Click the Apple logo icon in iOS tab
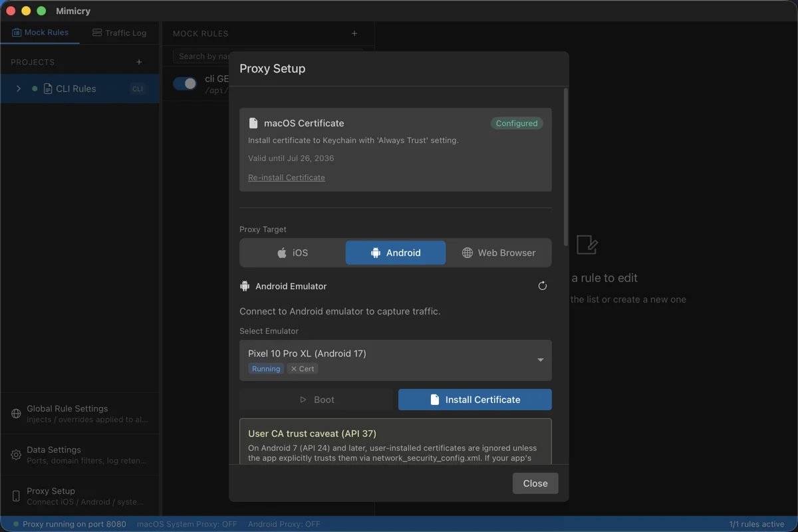The height and width of the screenshot is (532, 798). click(282, 253)
